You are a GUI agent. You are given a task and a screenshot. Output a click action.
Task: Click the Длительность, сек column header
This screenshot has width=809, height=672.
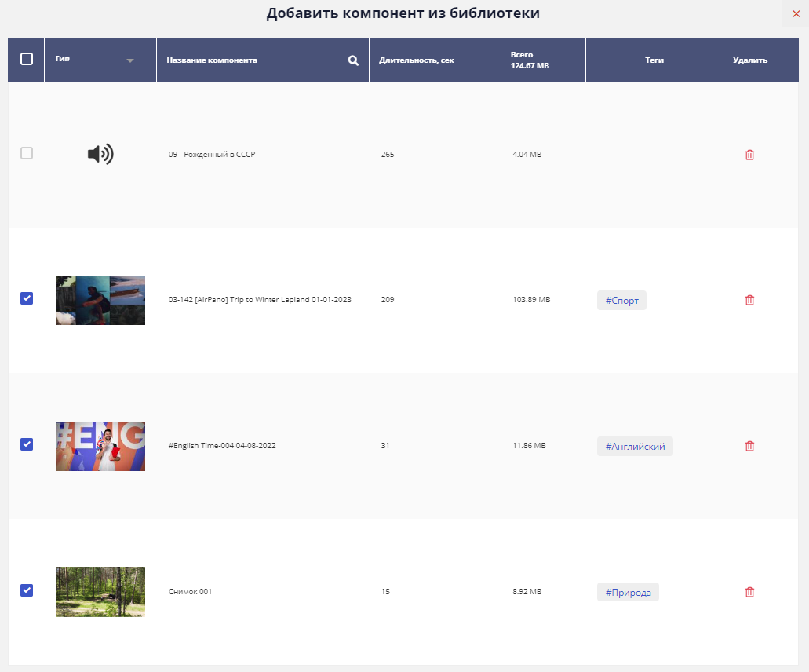point(416,60)
